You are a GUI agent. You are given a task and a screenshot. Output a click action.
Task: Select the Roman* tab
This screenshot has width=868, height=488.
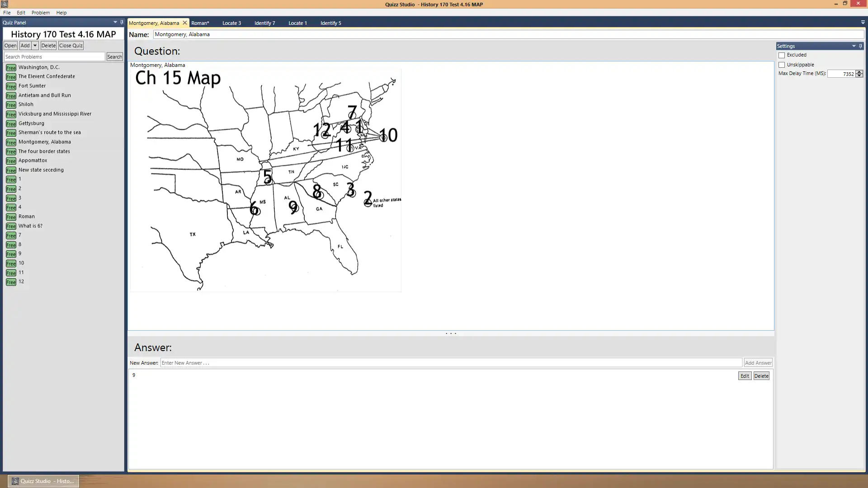point(200,23)
